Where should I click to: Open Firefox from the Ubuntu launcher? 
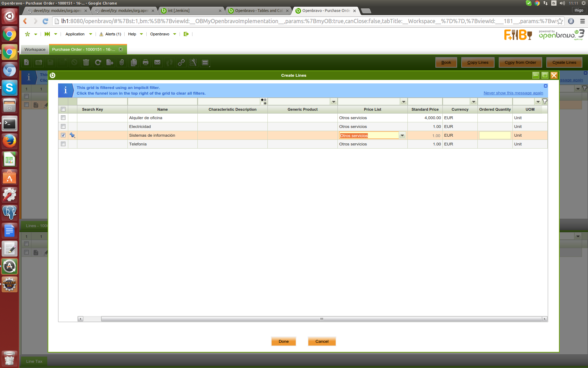9,141
